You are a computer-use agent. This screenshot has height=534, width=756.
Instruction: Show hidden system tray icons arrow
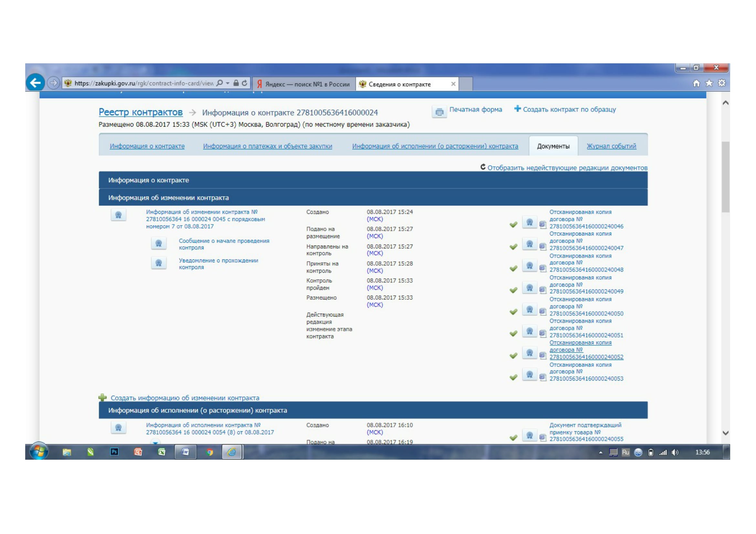601,453
